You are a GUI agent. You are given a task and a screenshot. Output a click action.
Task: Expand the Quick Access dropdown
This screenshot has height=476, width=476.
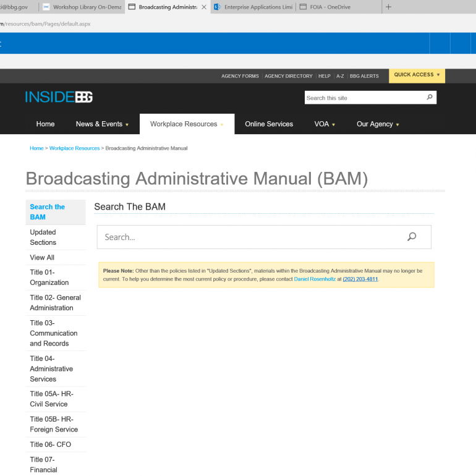coord(417,75)
